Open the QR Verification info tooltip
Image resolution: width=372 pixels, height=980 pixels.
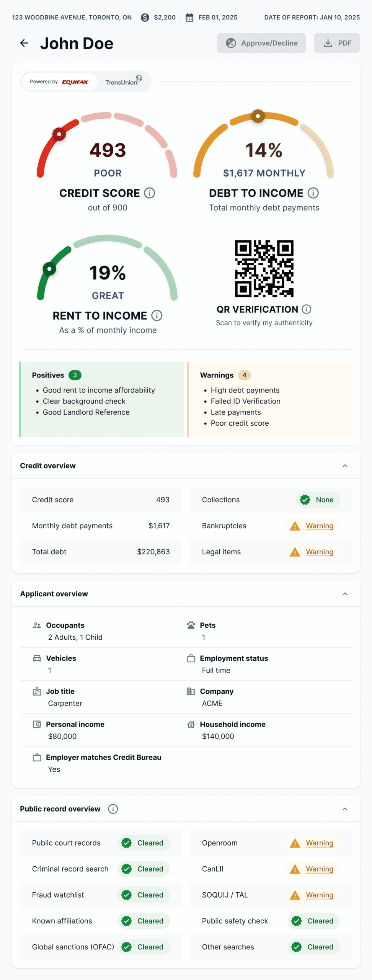click(x=307, y=309)
